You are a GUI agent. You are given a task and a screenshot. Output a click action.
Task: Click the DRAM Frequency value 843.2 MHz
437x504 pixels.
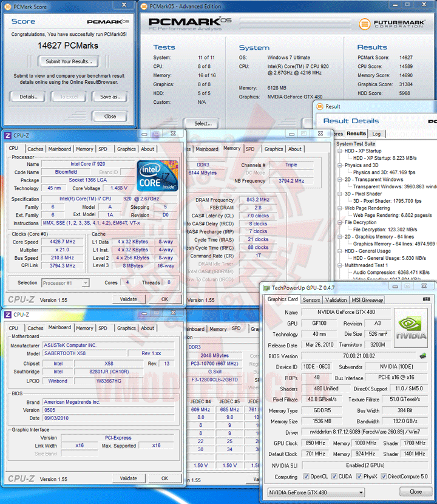[258, 200]
